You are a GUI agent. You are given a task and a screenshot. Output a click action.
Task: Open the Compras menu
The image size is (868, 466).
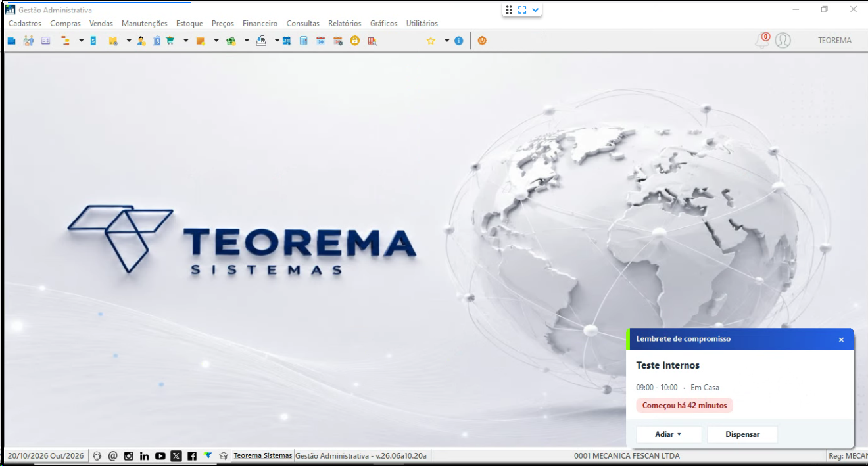pyautogui.click(x=66, y=24)
